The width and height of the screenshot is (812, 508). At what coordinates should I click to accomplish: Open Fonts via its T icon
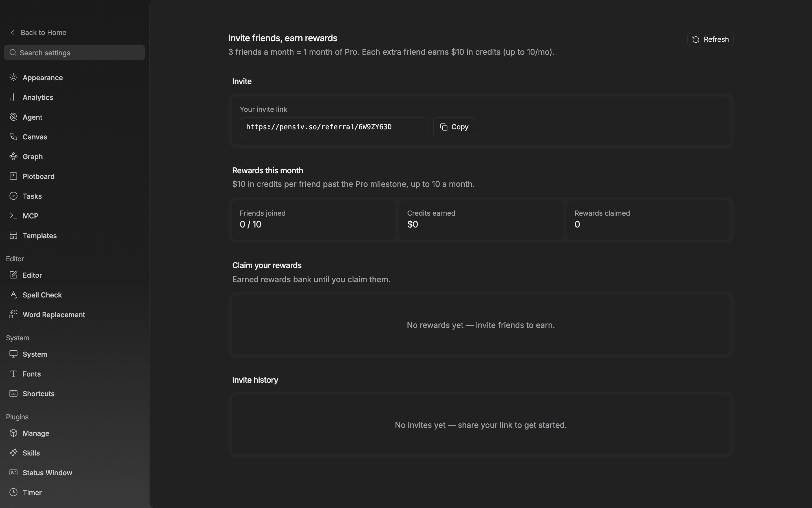click(14, 374)
